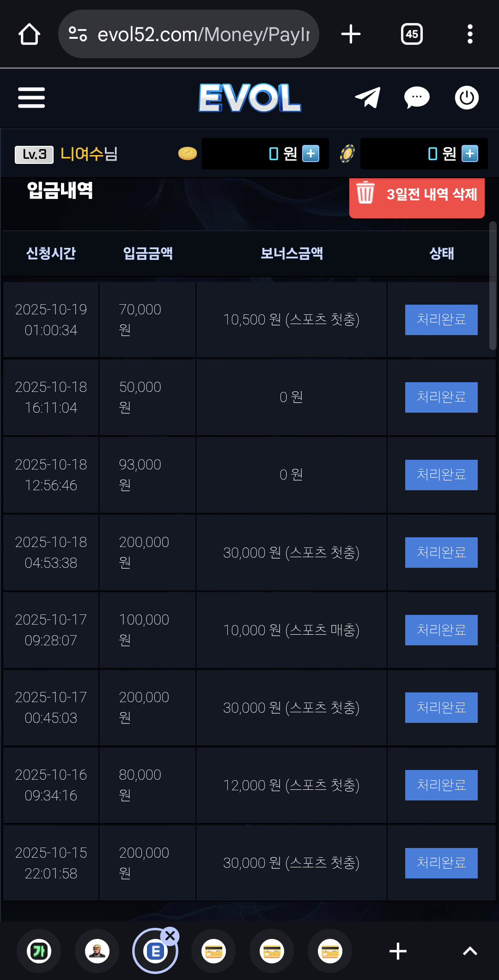
Task: Click the deposit list scrollbar
Action: 493,286
